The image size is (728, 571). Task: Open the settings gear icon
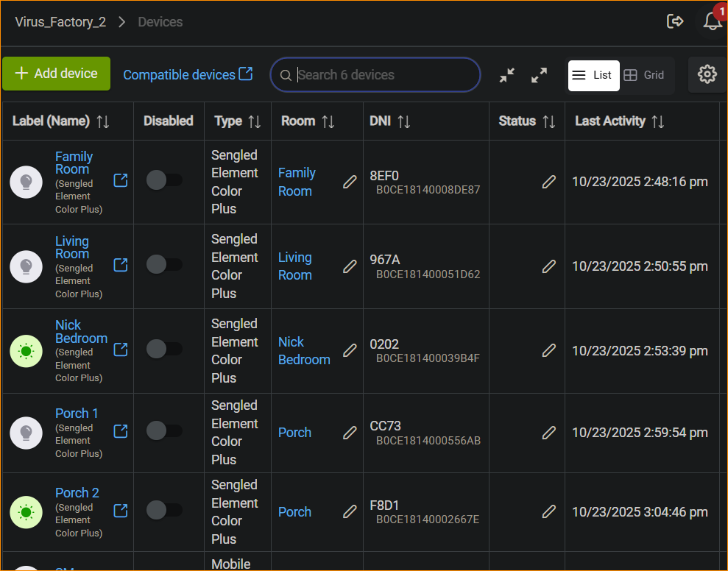pos(707,74)
